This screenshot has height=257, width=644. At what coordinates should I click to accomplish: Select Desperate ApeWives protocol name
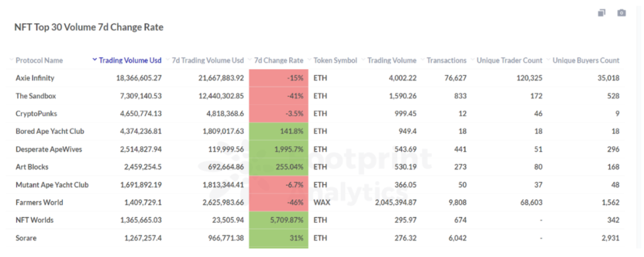click(x=49, y=149)
